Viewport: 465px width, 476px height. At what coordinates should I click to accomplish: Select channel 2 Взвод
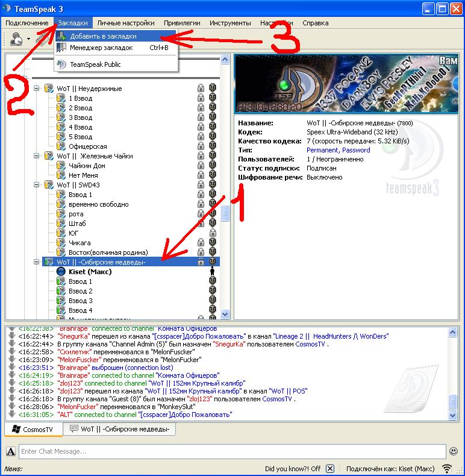tap(80, 108)
